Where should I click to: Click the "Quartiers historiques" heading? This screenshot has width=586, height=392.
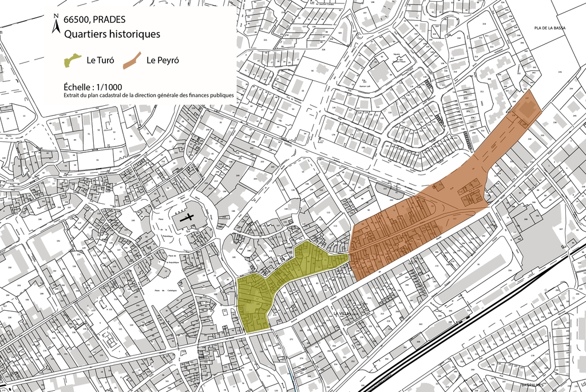click(112, 34)
